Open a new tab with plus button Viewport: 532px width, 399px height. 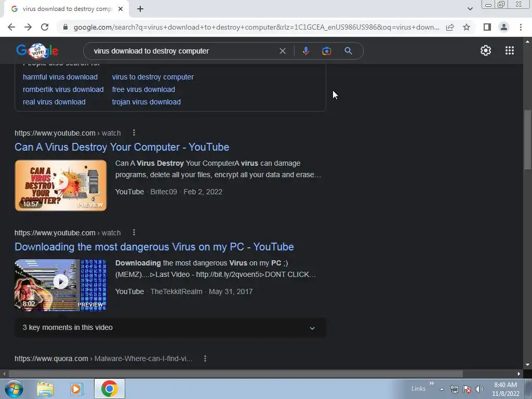click(x=140, y=9)
